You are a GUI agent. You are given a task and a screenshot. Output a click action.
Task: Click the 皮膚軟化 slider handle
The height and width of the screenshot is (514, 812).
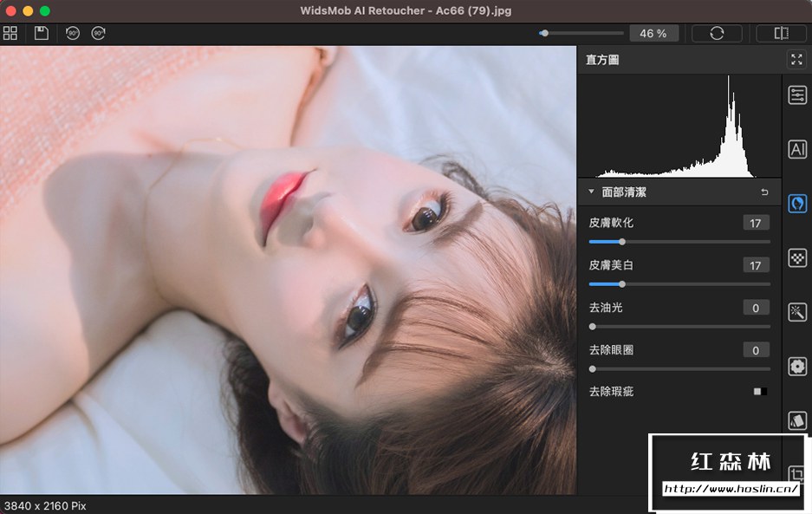coord(622,242)
